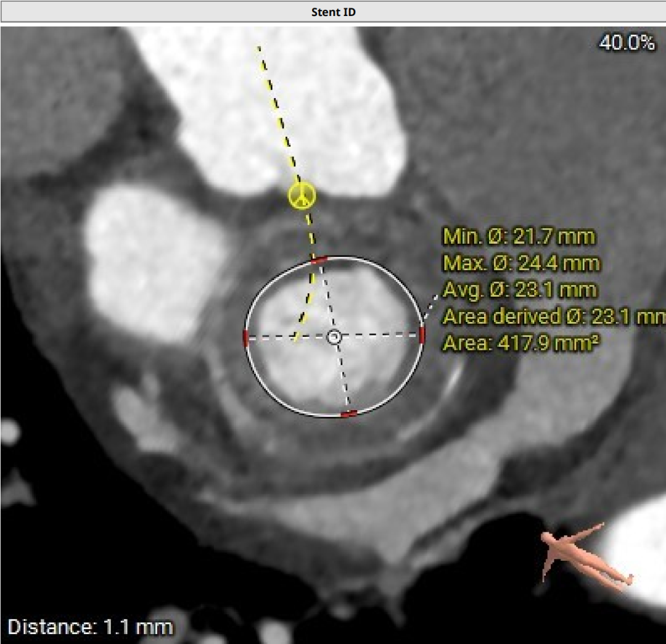Click the Area derived Ø measurement line
This screenshot has height=644, width=666.
coord(553,317)
